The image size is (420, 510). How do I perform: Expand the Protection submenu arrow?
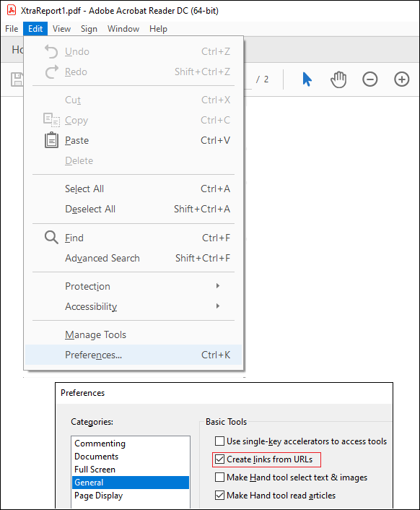pyautogui.click(x=218, y=286)
